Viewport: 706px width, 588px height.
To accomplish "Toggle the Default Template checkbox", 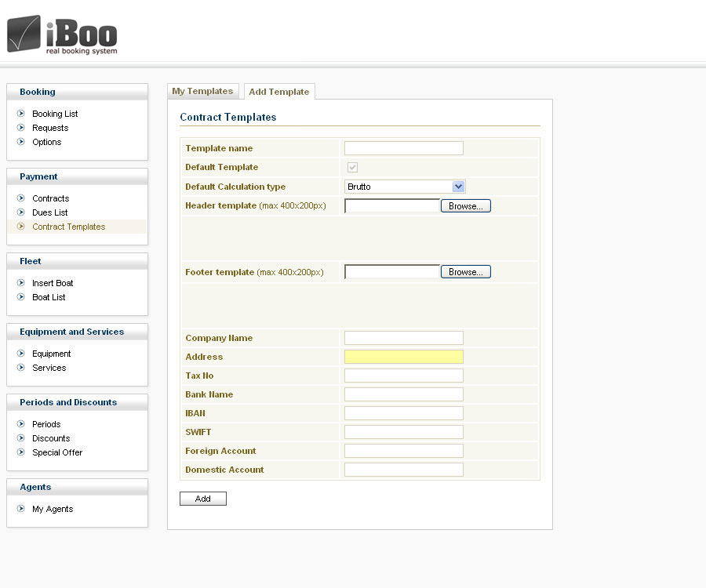I will point(352,167).
